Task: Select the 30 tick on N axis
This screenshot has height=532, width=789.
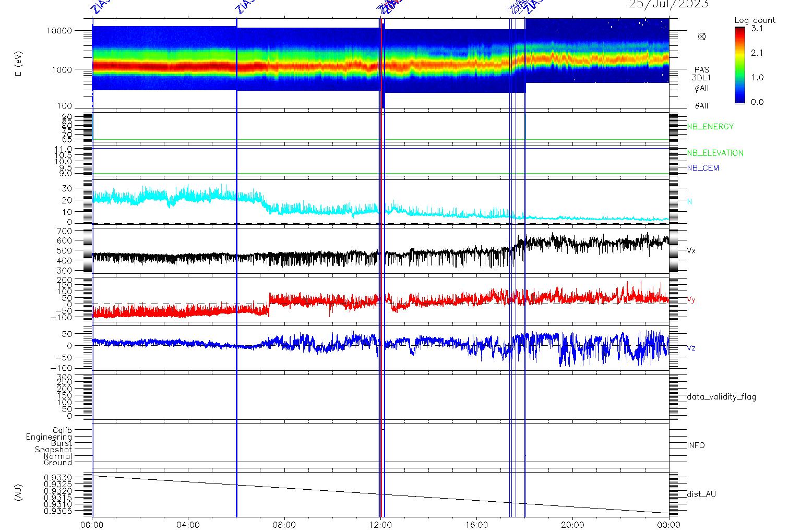Action: pos(67,188)
